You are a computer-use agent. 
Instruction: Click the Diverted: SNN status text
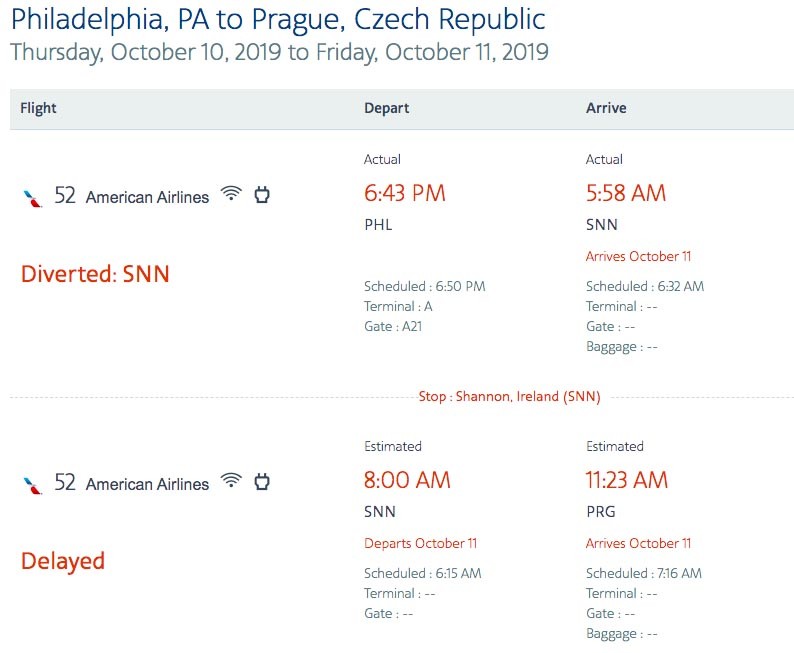95,274
